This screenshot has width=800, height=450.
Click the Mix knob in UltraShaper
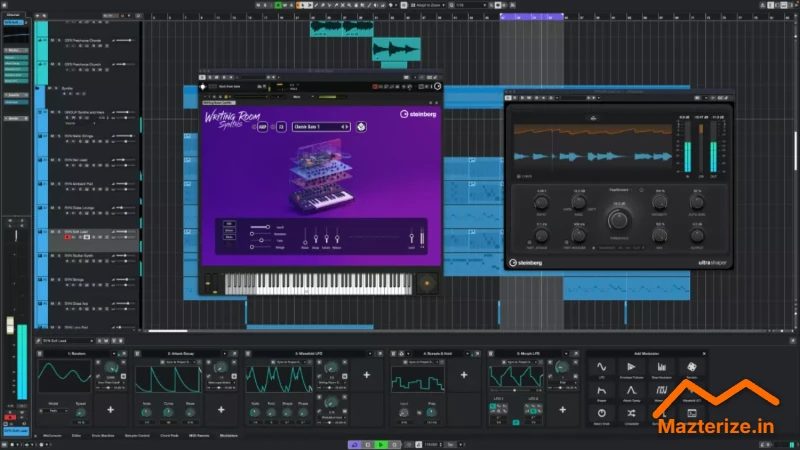point(660,236)
